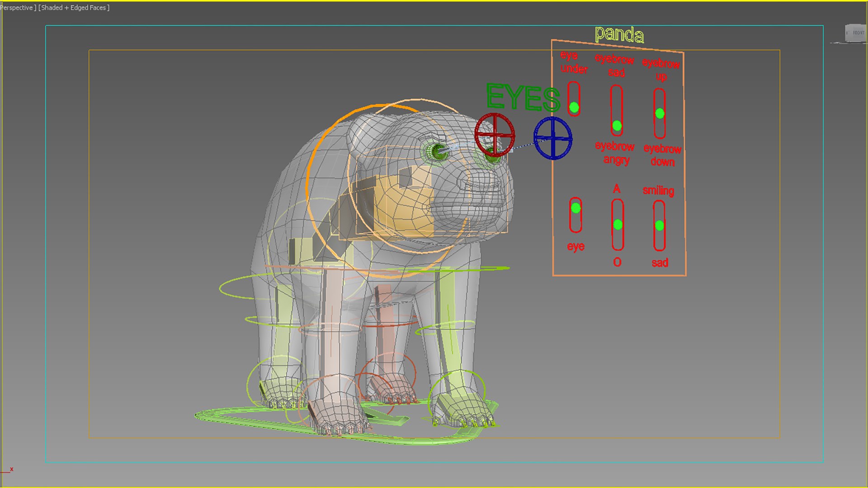Click the A label above mouth slider
Screen dimensions: 868x488
(x=617, y=189)
